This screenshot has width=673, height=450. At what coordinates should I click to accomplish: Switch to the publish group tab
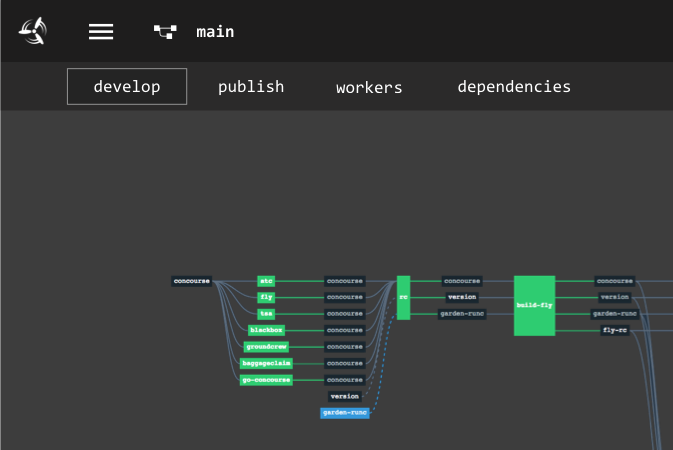(251, 87)
